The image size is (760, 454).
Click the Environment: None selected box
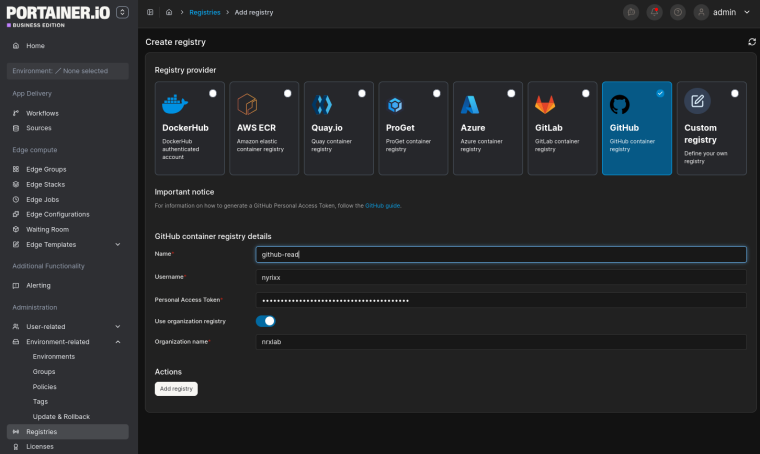(x=67, y=71)
